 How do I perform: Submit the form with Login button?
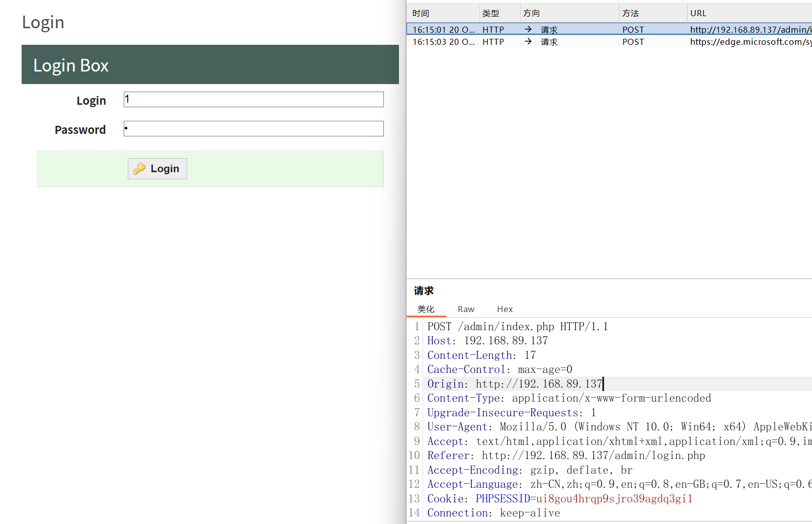pyautogui.click(x=157, y=169)
